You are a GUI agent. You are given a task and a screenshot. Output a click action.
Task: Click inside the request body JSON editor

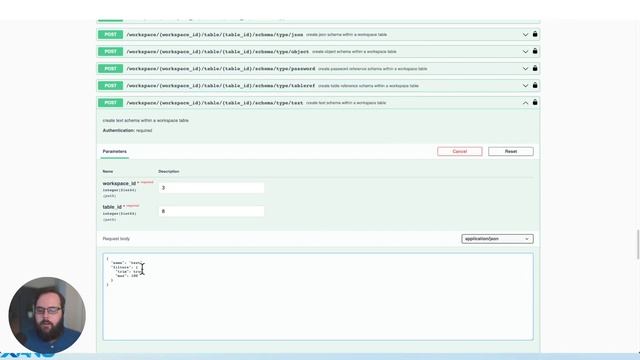(318, 297)
